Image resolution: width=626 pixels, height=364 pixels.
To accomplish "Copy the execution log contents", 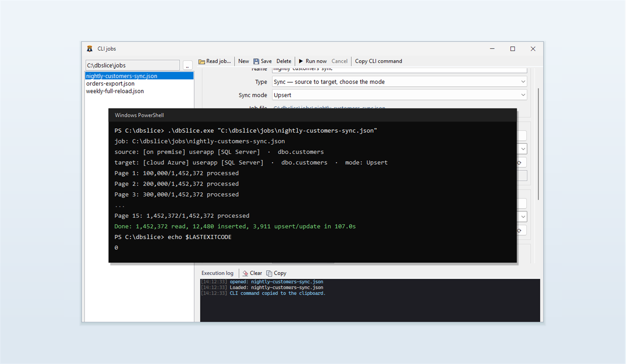I will (276, 273).
